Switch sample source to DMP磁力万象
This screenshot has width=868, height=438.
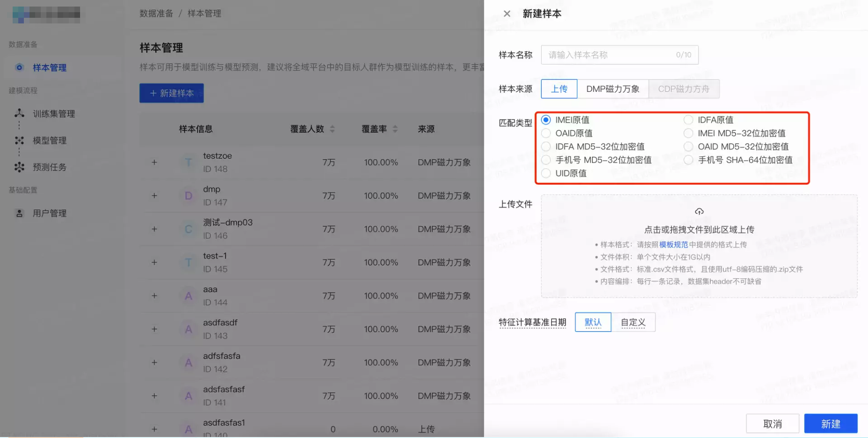613,89
